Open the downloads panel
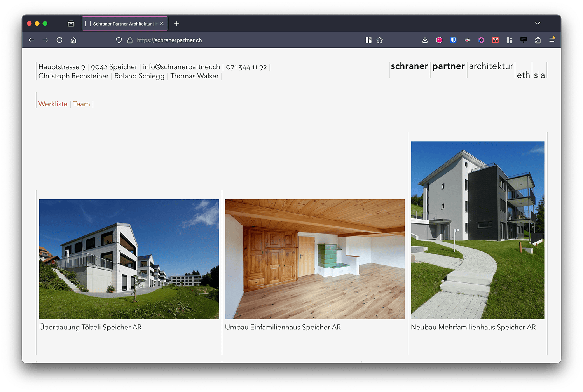583x392 pixels. coord(425,40)
